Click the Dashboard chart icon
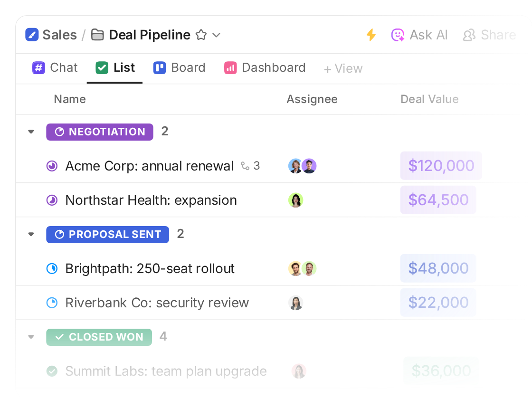Image resolution: width=532 pixels, height=399 pixels. tap(230, 67)
